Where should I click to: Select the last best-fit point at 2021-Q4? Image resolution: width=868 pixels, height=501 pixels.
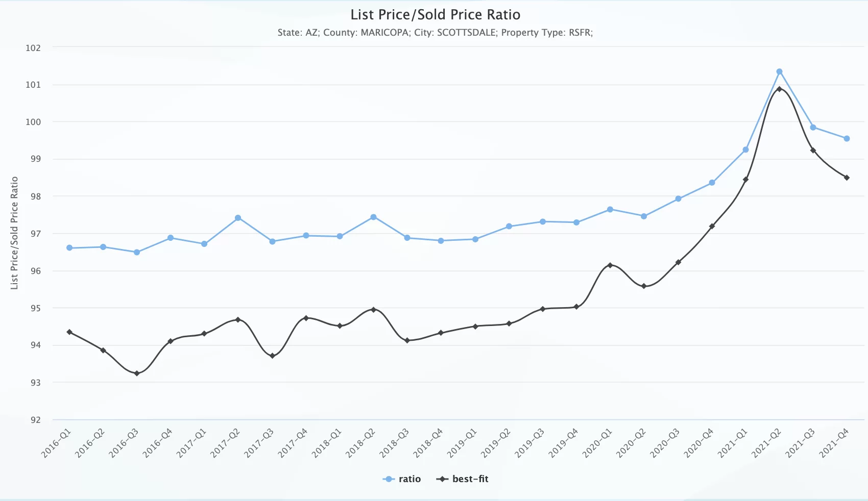(x=847, y=178)
